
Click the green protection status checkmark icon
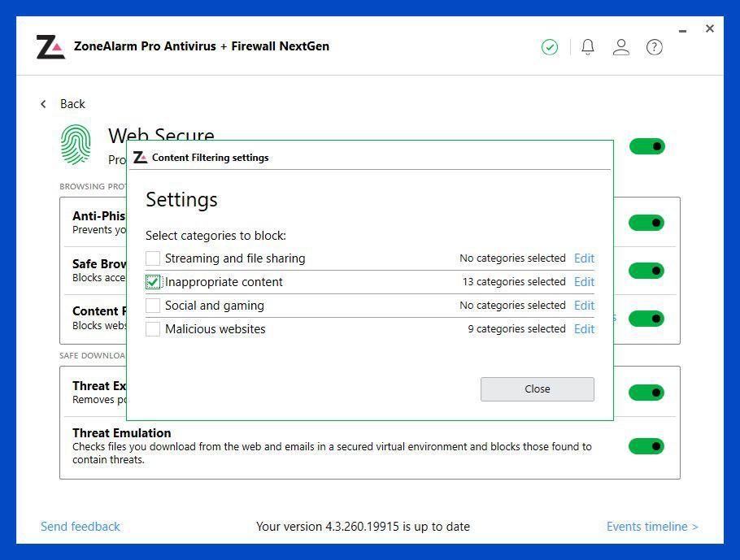pyautogui.click(x=550, y=47)
